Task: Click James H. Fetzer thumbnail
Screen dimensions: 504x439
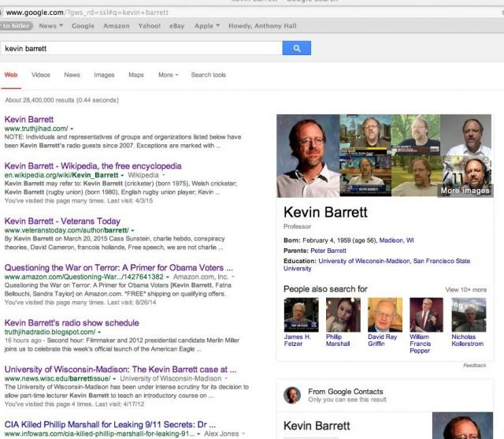Action: click(x=301, y=314)
